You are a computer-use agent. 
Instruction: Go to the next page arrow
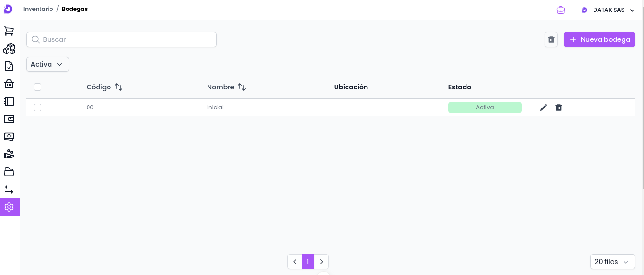(x=322, y=262)
